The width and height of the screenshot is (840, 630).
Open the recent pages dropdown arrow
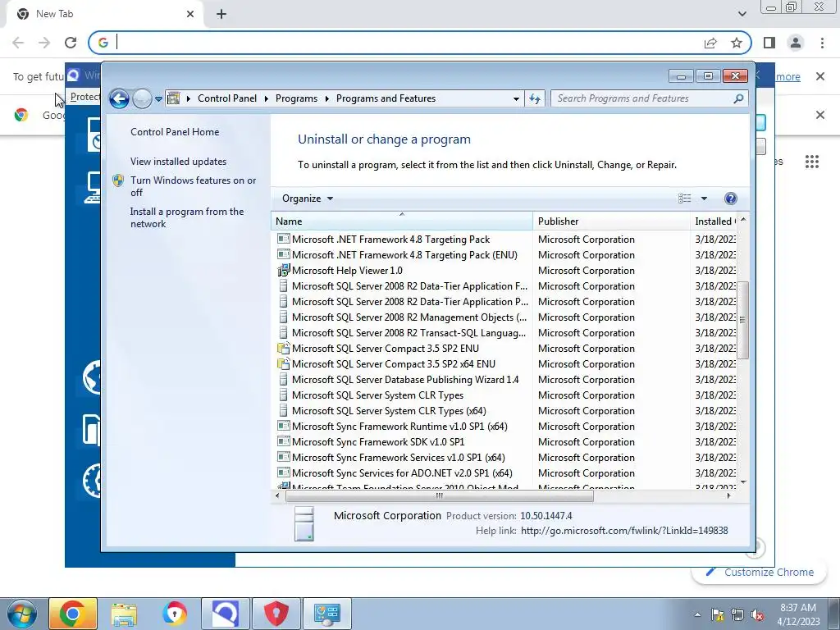pyautogui.click(x=158, y=99)
